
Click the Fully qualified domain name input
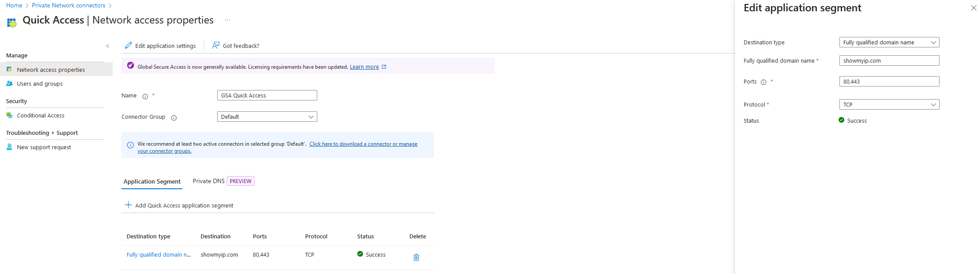point(889,60)
